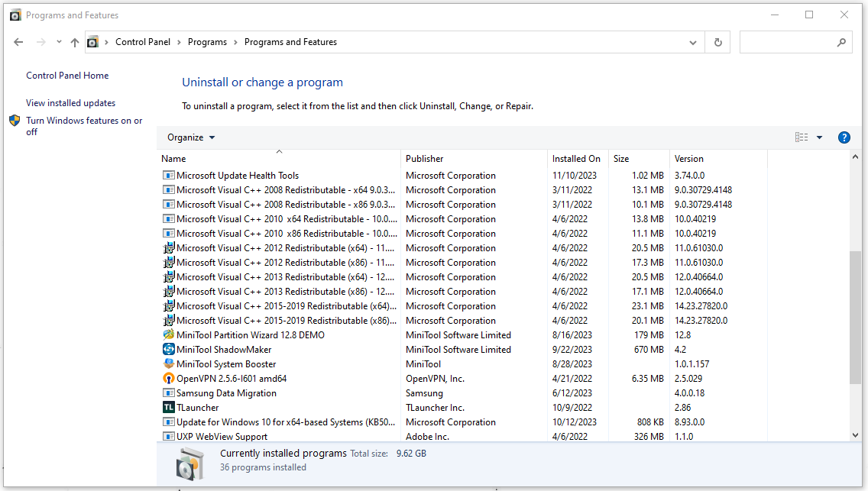Select the MiniTool Partition Wizard 12.8 DEMO name
The width and height of the screenshot is (868, 491).
(x=250, y=335)
